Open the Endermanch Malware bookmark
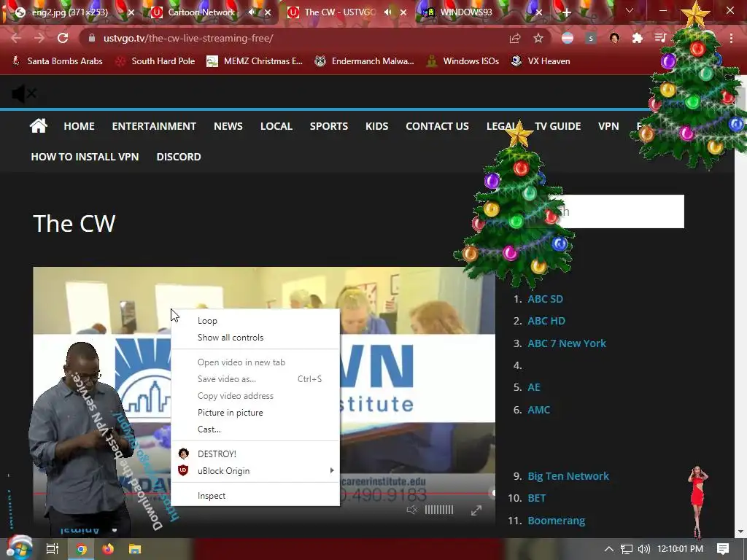Image resolution: width=747 pixels, height=560 pixels. click(x=365, y=61)
